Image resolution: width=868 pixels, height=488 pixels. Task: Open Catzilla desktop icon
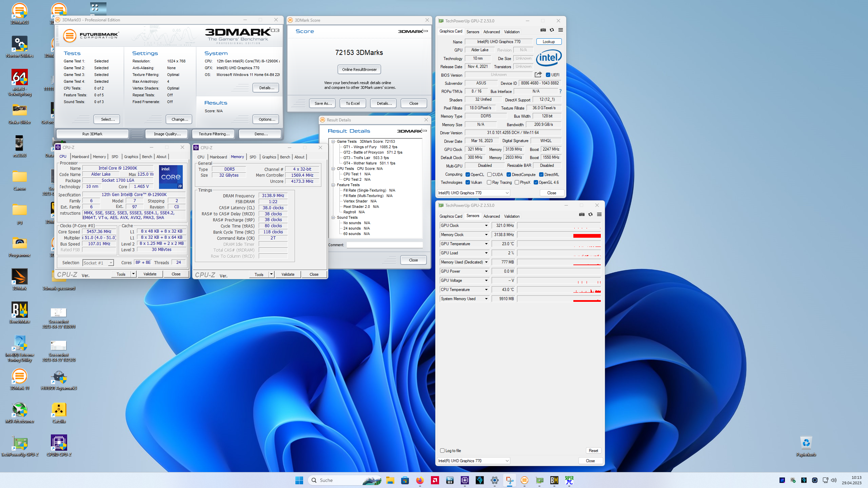point(59,413)
